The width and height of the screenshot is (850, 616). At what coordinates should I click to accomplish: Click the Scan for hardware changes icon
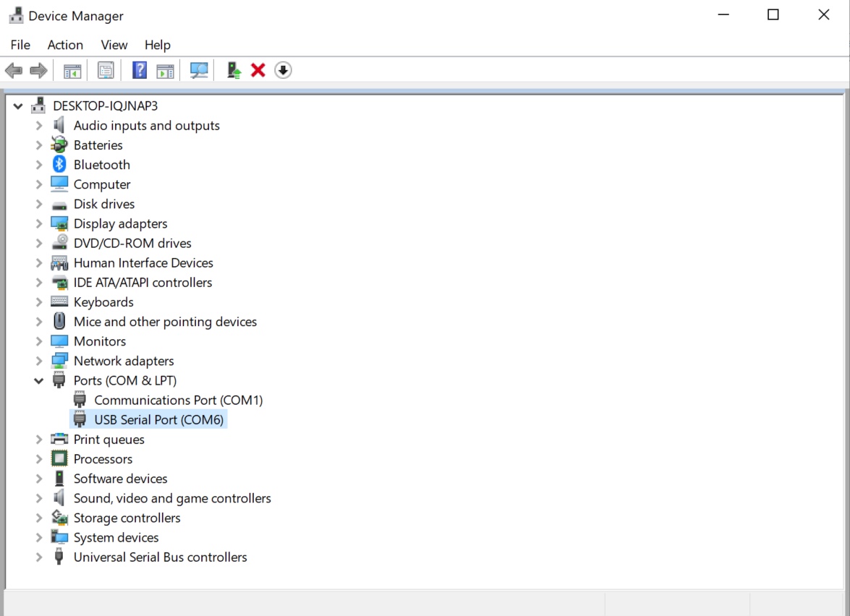click(x=199, y=69)
